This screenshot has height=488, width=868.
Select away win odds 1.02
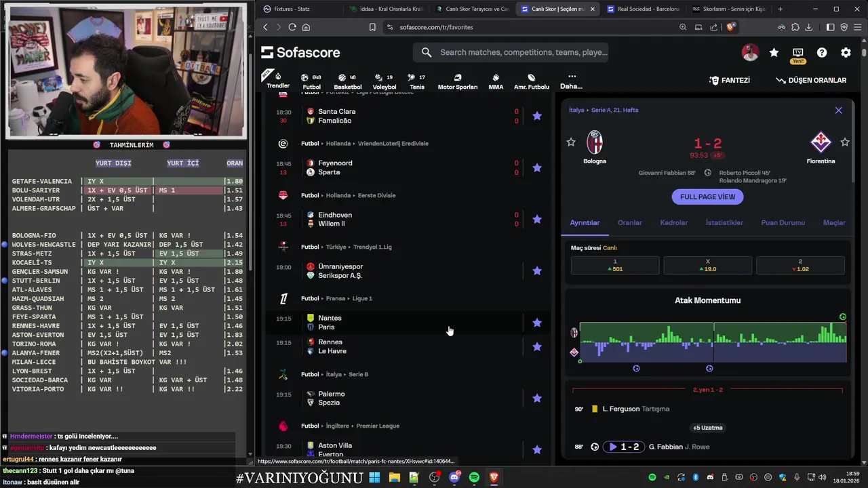click(800, 265)
